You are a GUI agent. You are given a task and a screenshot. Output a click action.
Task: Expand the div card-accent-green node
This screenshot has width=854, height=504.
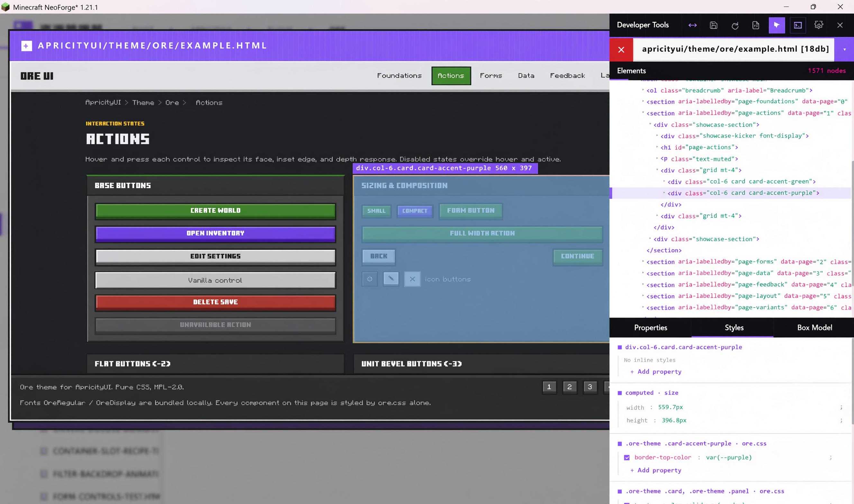tap(664, 181)
